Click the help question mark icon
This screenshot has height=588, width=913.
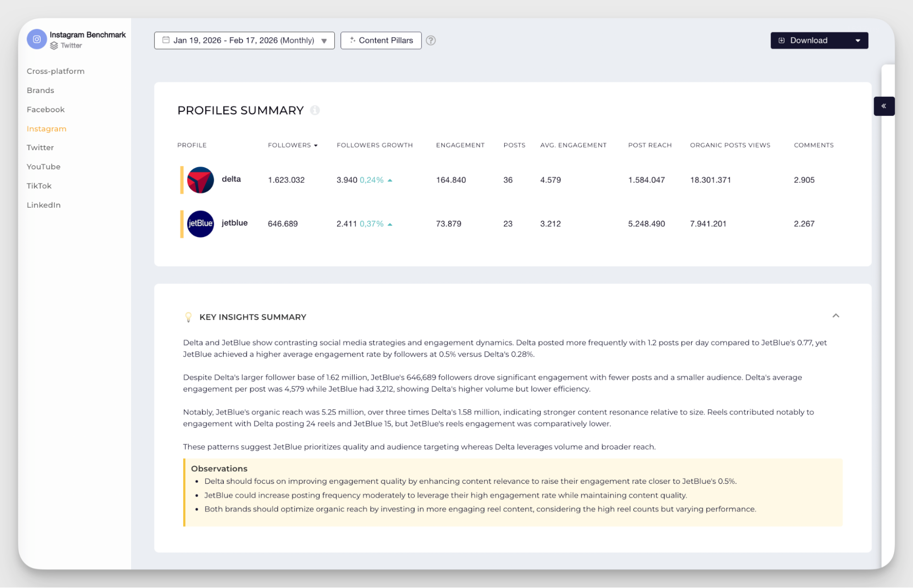click(431, 40)
